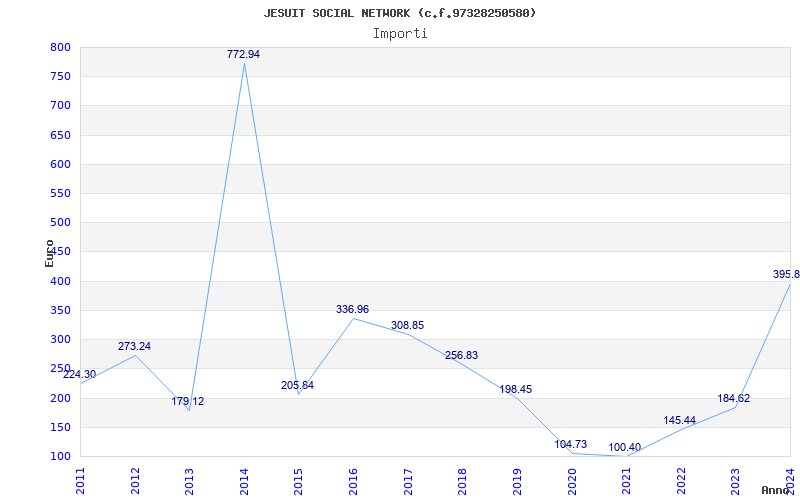The width and height of the screenshot is (800, 500).
Task: Click the 550 y-axis tick label
Action: [x=60, y=193]
